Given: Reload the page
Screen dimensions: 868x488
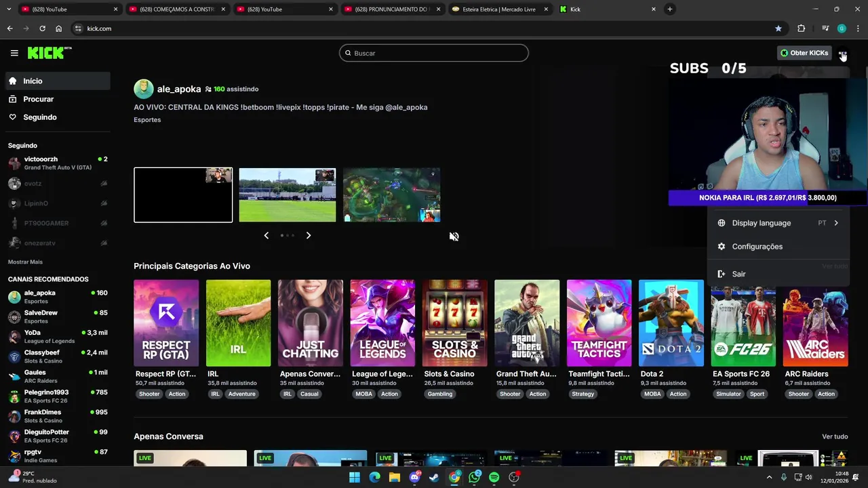Looking at the screenshot, I should (x=42, y=28).
